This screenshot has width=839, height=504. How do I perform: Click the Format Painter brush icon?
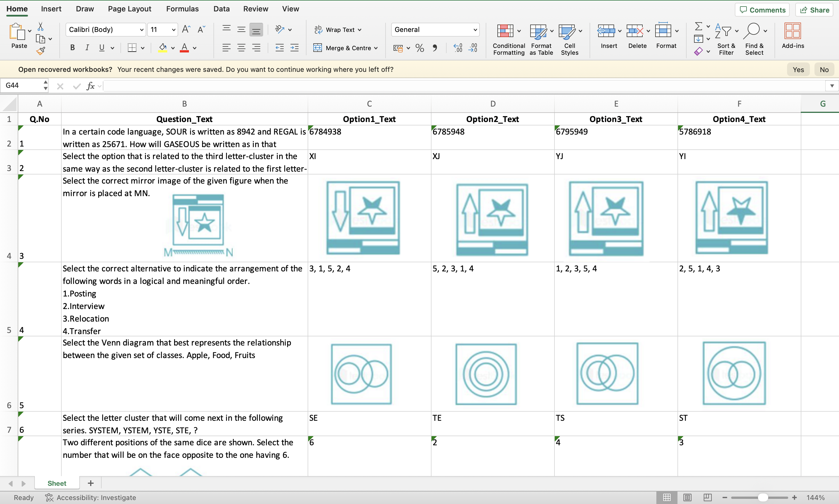[41, 51]
